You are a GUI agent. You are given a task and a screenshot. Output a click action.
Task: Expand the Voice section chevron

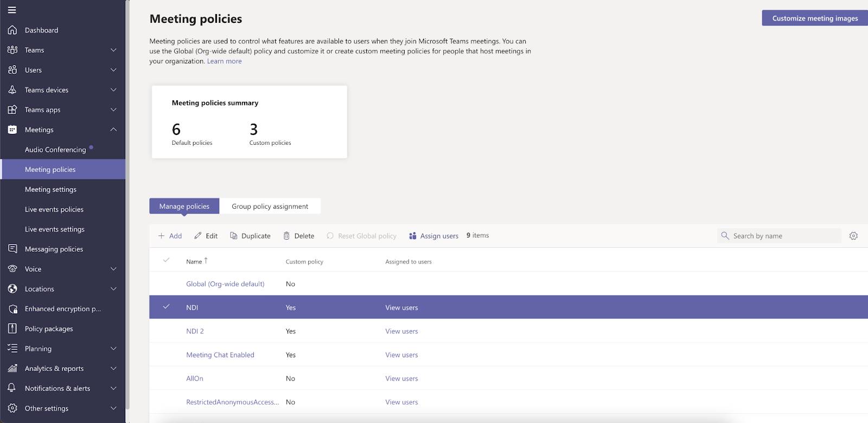[113, 269]
